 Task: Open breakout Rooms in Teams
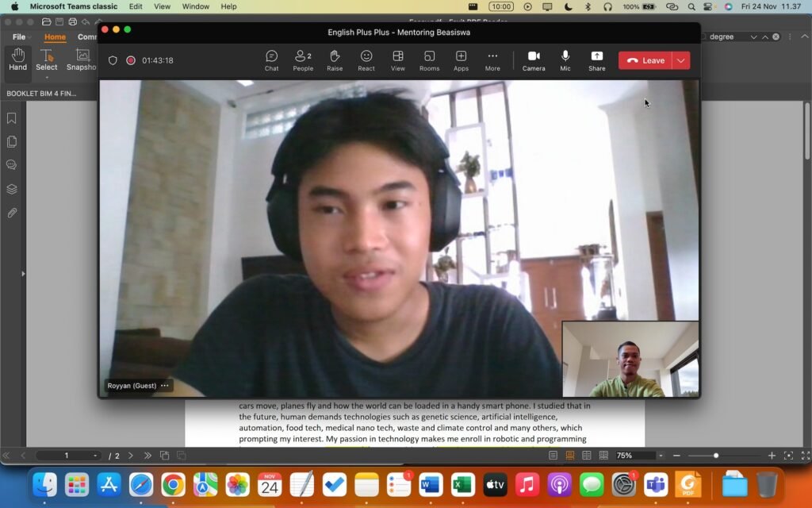pos(429,60)
